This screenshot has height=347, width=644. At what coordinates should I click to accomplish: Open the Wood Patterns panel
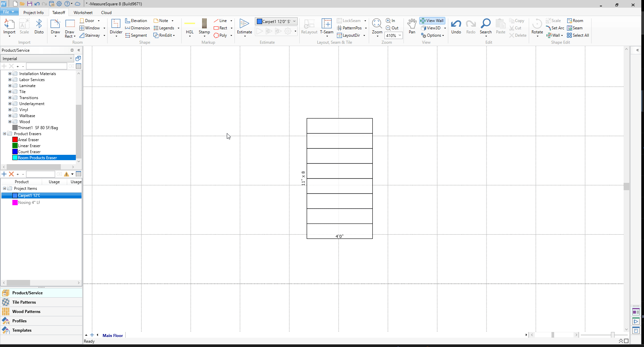coord(41,312)
